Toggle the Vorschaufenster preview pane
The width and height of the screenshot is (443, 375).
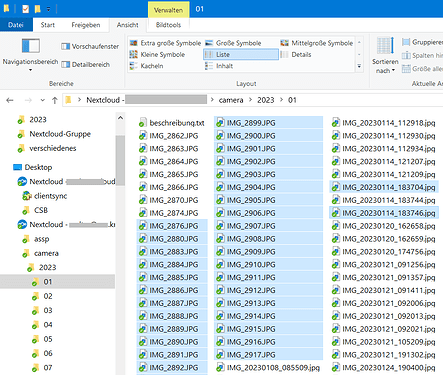(x=90, y=46)
